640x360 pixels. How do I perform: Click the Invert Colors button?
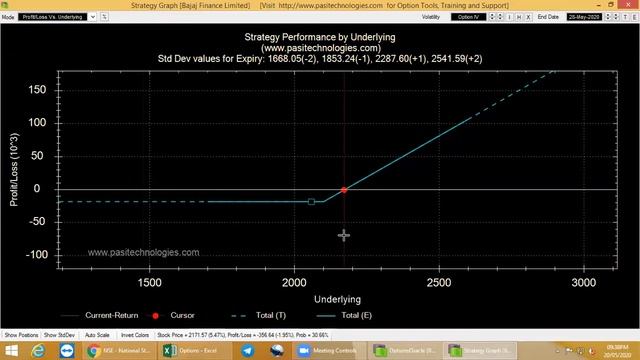(x=135, y=335)
